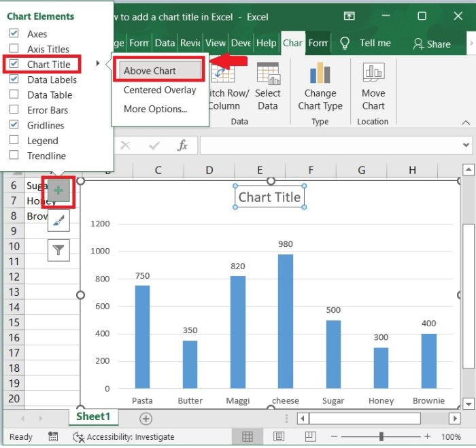Viewport: 476px width, 448px height.
Task: Click the Insert Function fx icon
Action: coord(182,145)
